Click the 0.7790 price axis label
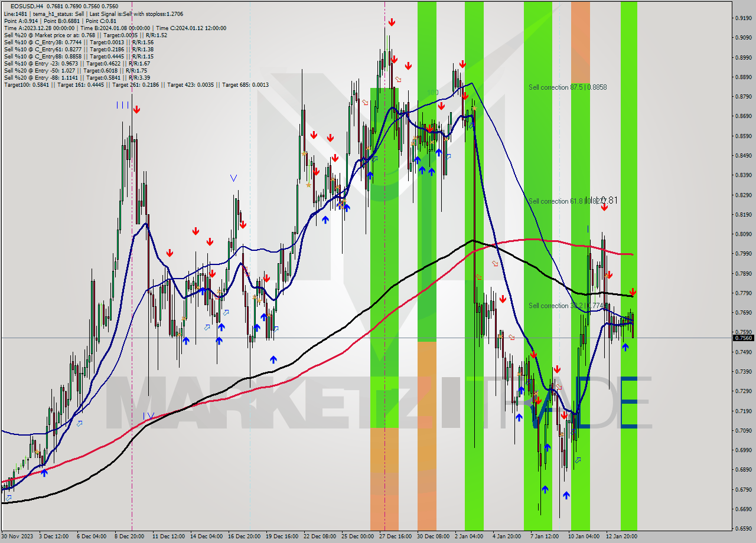 click(x=743, y=293)
